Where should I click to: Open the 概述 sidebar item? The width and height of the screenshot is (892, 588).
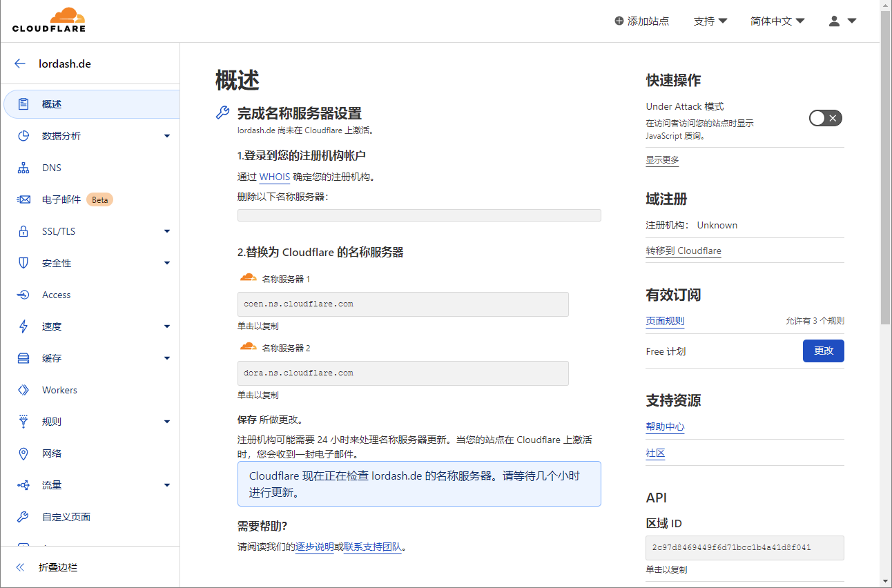click(x=91, y=104)
